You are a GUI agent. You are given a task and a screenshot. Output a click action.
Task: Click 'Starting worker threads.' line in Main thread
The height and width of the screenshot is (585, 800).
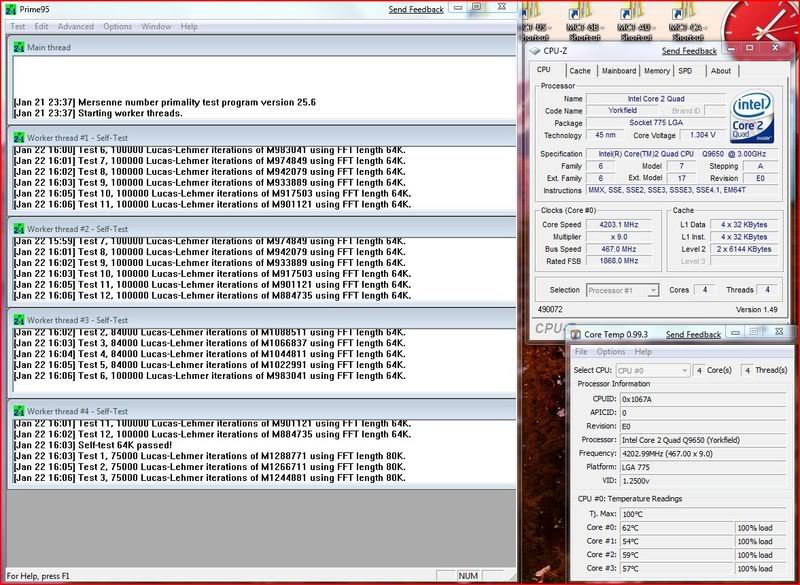(98, 113)
